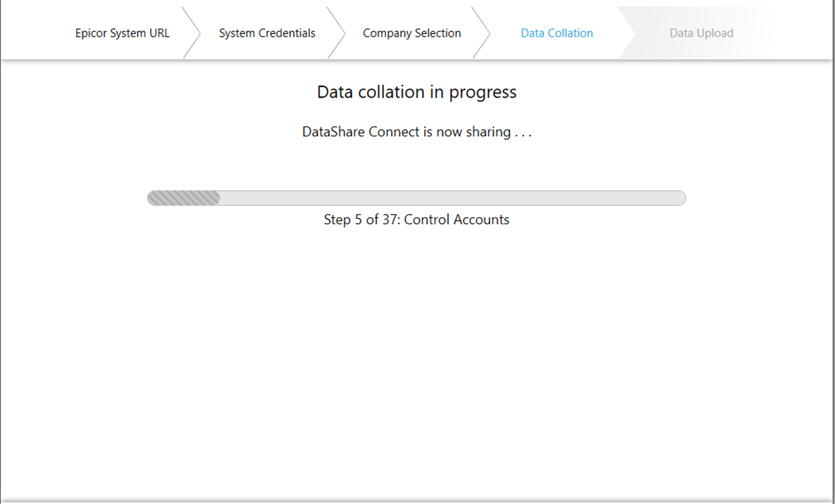Click chevron after Company Selection
The height and width of the screenshot is (504, 835).
coord(482,33)
